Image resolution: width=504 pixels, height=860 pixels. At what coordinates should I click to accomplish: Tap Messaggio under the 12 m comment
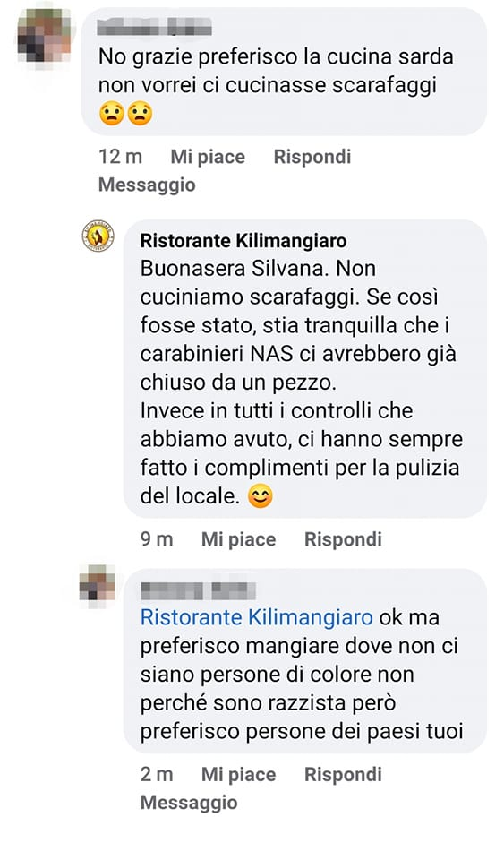[147, 185]
